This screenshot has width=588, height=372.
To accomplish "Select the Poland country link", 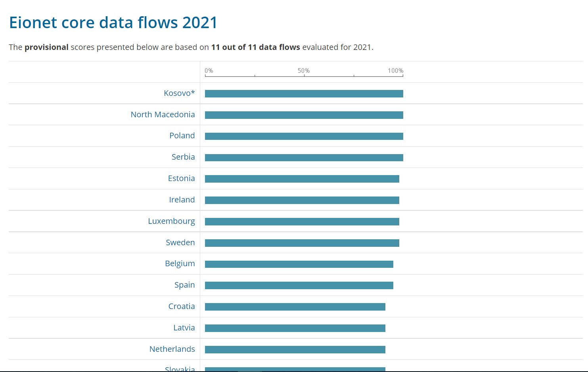I will coord(182,135).
